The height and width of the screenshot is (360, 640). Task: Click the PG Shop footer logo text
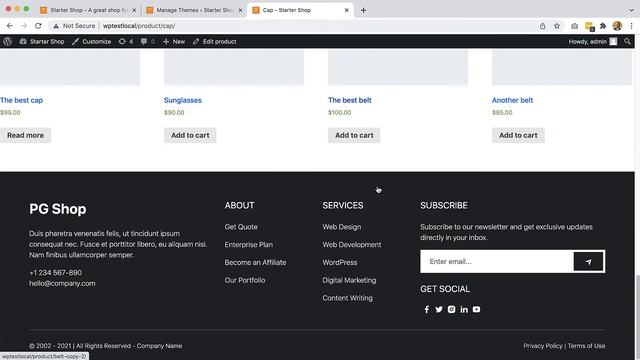pos(58,209)
